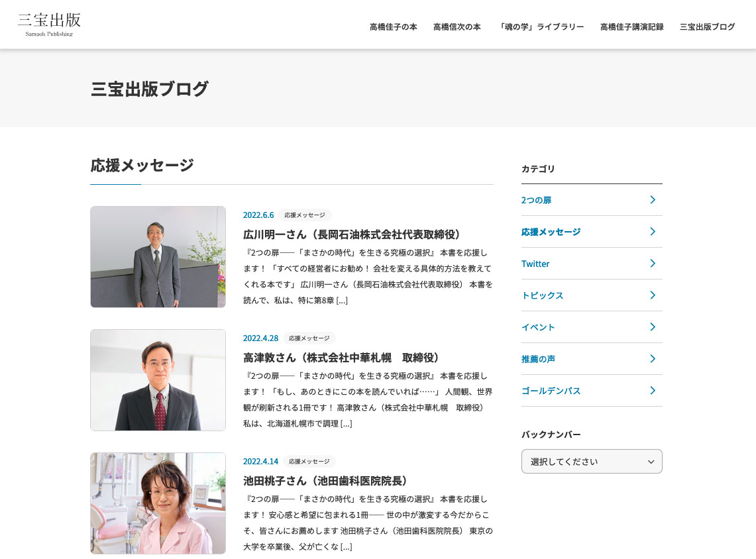Click chevron next to Twitter category
This screenshot has height=559, width=756.
point(653,263)
